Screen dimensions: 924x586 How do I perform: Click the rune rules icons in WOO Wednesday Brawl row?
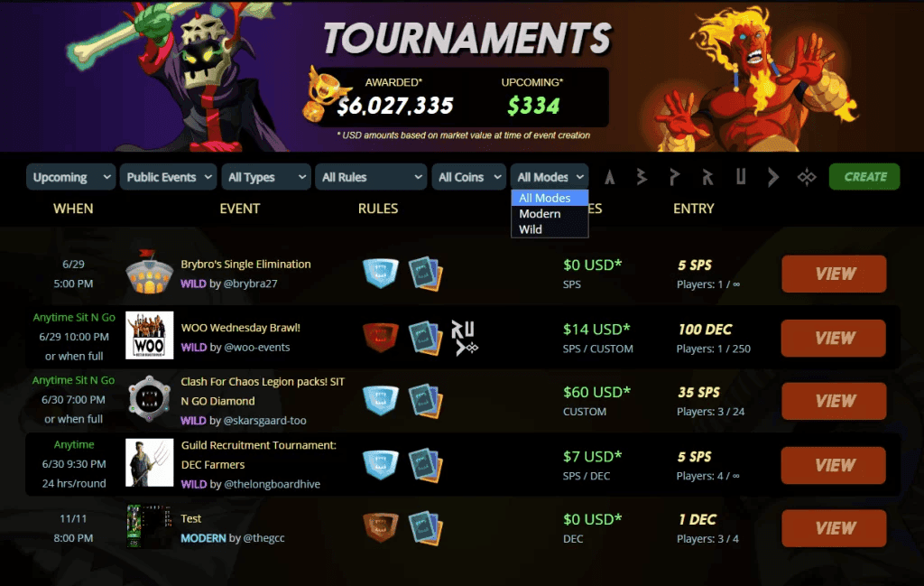465,338
